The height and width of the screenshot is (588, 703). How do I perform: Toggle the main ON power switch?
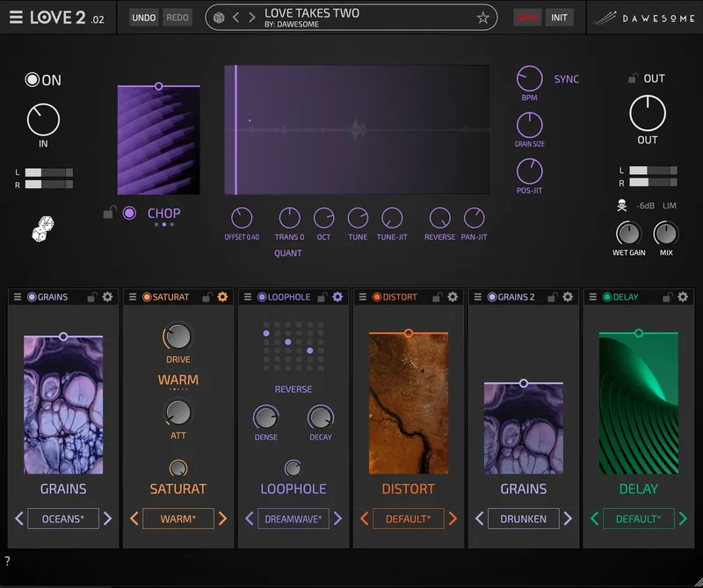coord(32,80)
